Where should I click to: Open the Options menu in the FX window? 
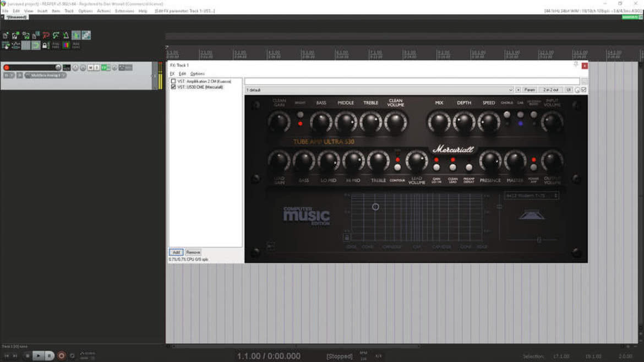click(197, 74)
